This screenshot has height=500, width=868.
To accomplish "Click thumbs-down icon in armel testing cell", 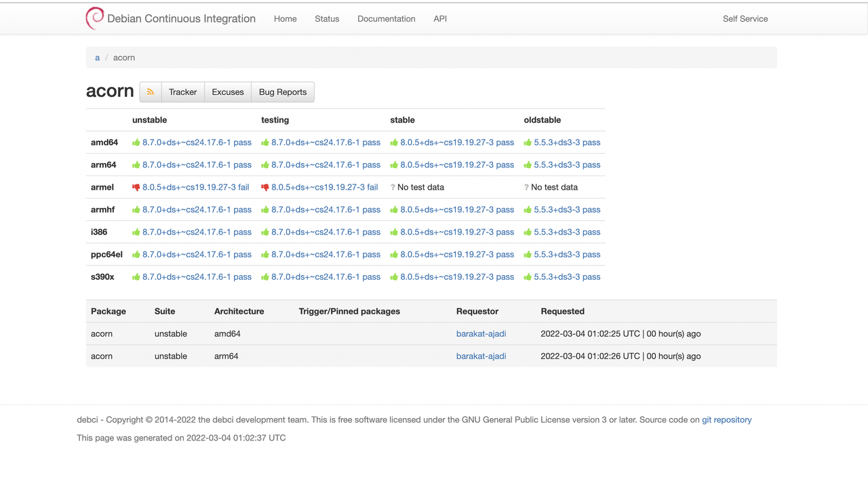I will tap(265, 188).
